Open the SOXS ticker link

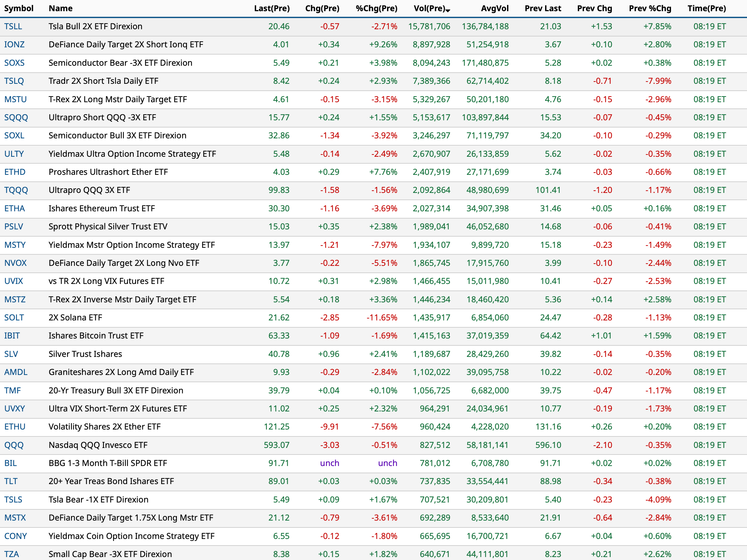pyautogui.click(x=14, y=63)
